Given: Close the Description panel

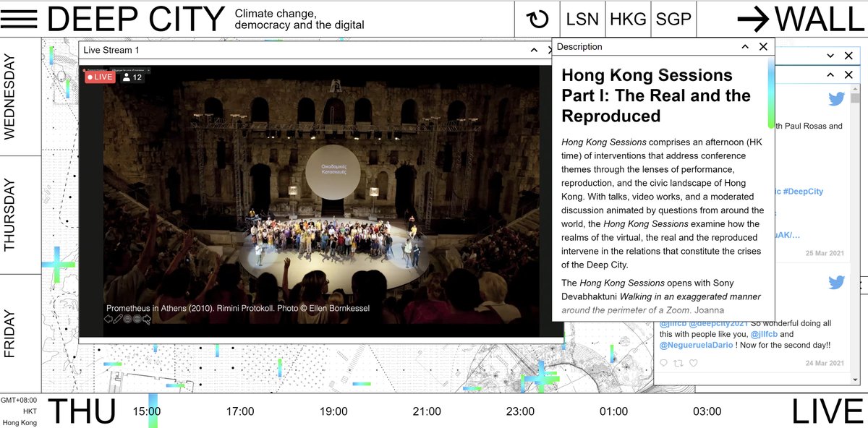Looking at the screenshot, I should 763,46.
